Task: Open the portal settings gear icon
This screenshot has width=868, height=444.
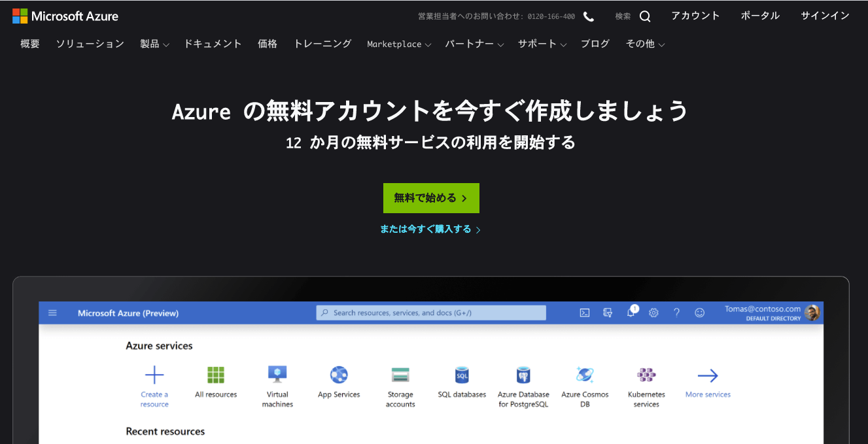Action: tap(653, 313)
